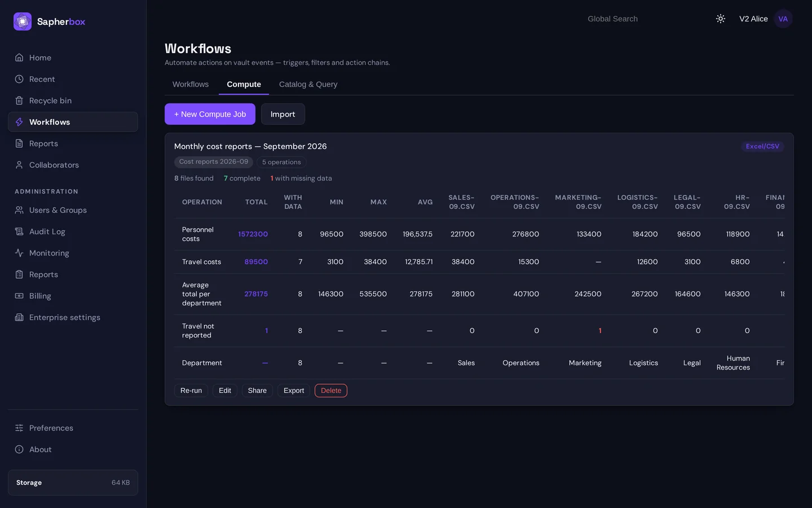
Task: Click the 5 operations tag
Action: (281, 162)
